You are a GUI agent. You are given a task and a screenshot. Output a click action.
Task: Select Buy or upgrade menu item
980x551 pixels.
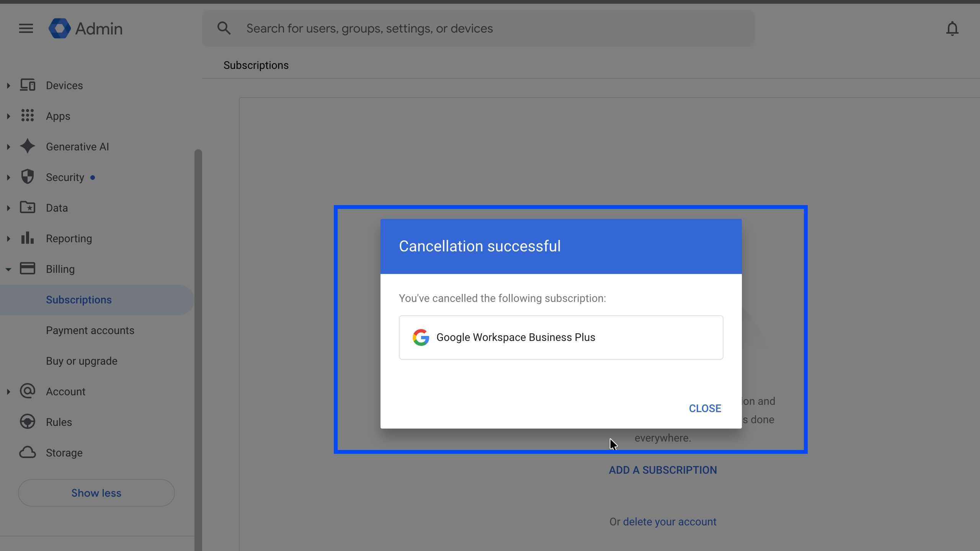[82, 361]
